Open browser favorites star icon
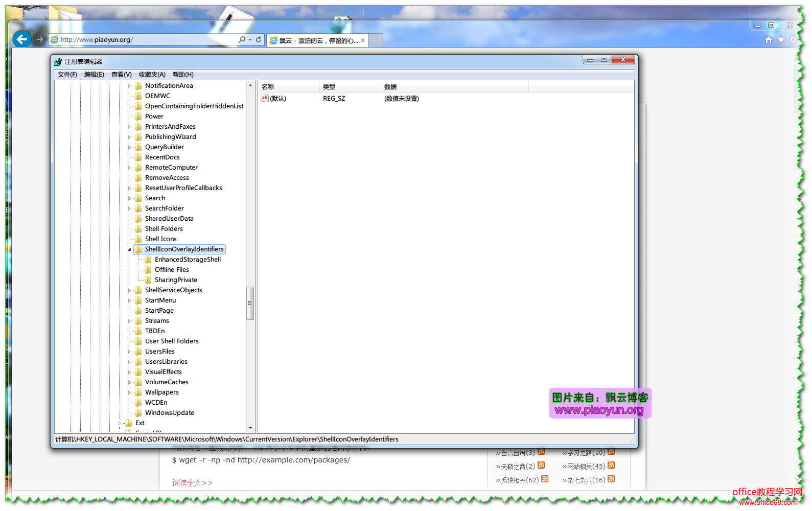Viewport: 812px width, 511px height. coord(781,39)
